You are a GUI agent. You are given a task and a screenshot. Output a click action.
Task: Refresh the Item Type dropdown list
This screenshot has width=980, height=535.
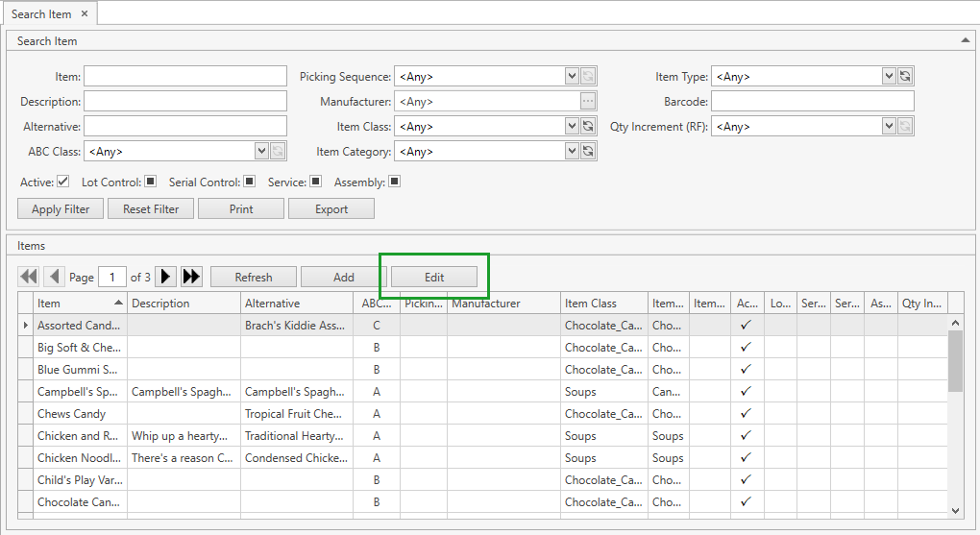(905, 76)
